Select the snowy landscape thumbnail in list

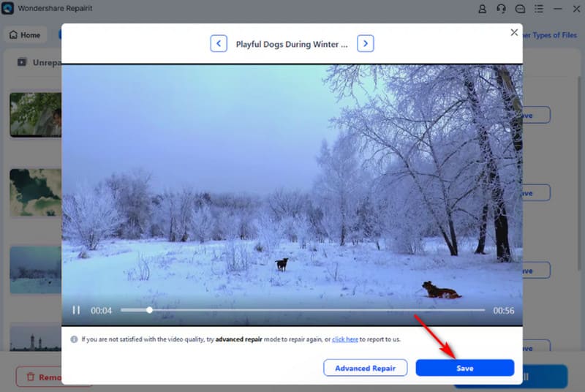click(x=35, y=270)
